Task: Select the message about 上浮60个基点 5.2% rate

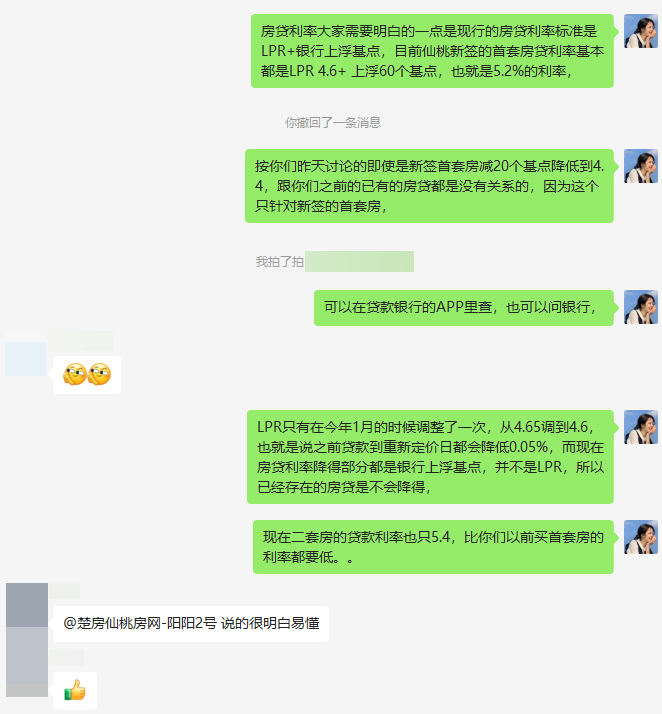Action: coord(432,51)
